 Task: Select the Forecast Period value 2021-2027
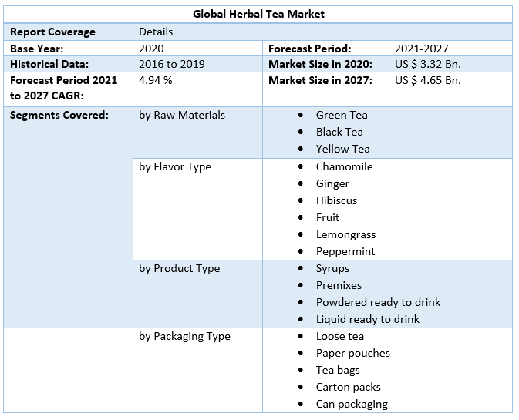(x=421, y=49)
